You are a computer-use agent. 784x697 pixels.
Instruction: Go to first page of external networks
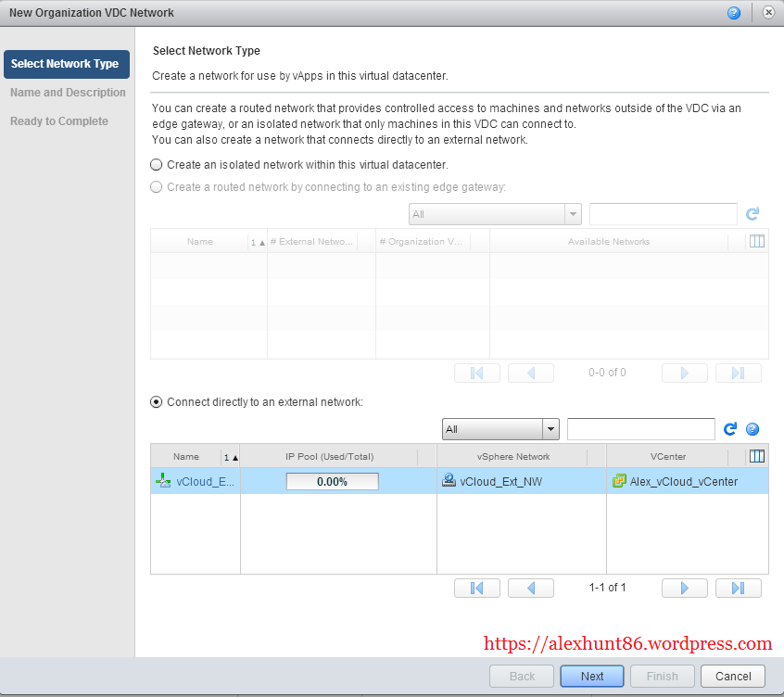pyautogui.click(x=477, y=588)
